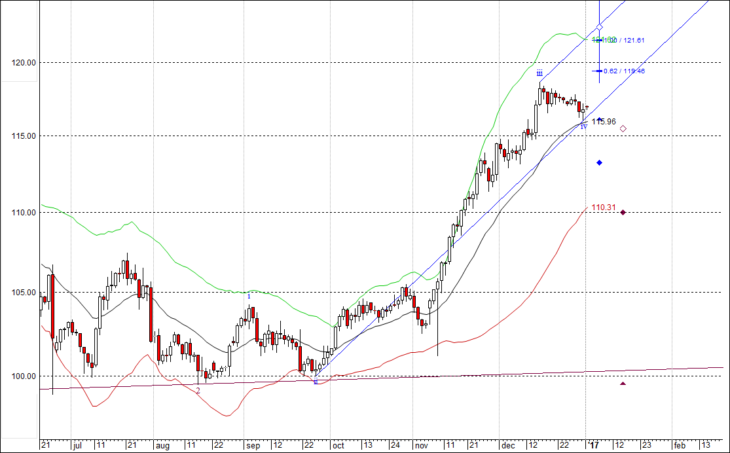The image size is (730, 453).
Task: Click the dark maroon diamond at 110
Action: pos(623,213)
